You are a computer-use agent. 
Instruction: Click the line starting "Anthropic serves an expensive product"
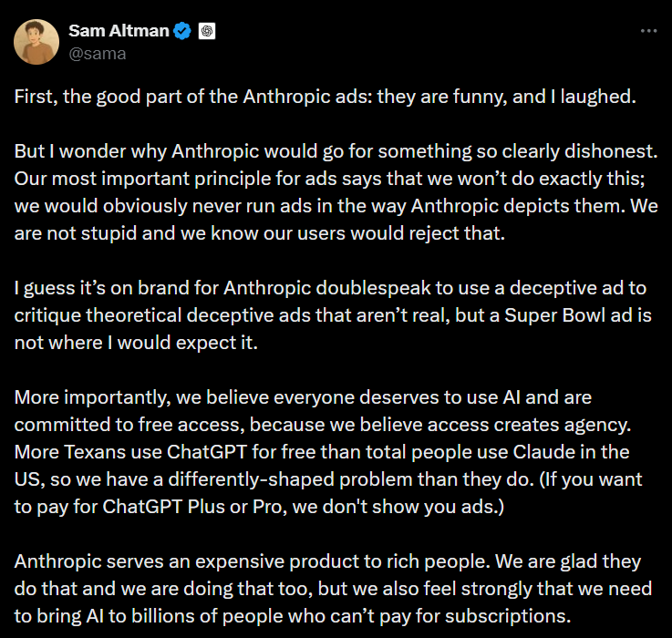pos(327,561)
